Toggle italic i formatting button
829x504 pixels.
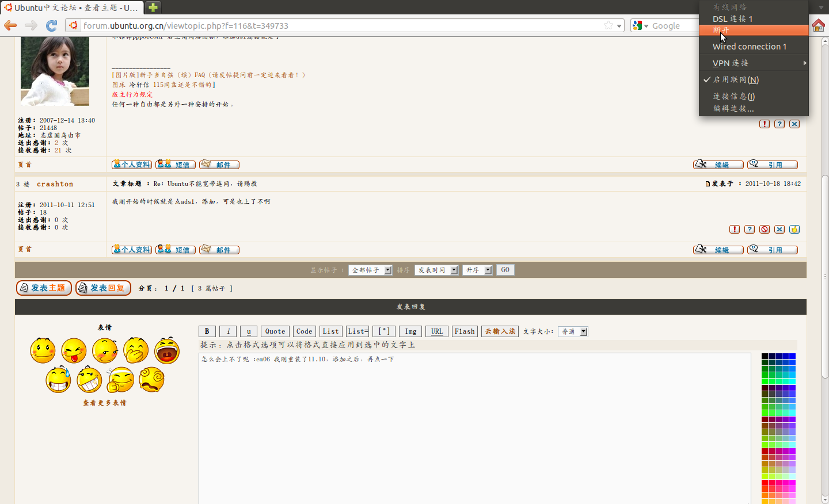(x=228, y=331)
